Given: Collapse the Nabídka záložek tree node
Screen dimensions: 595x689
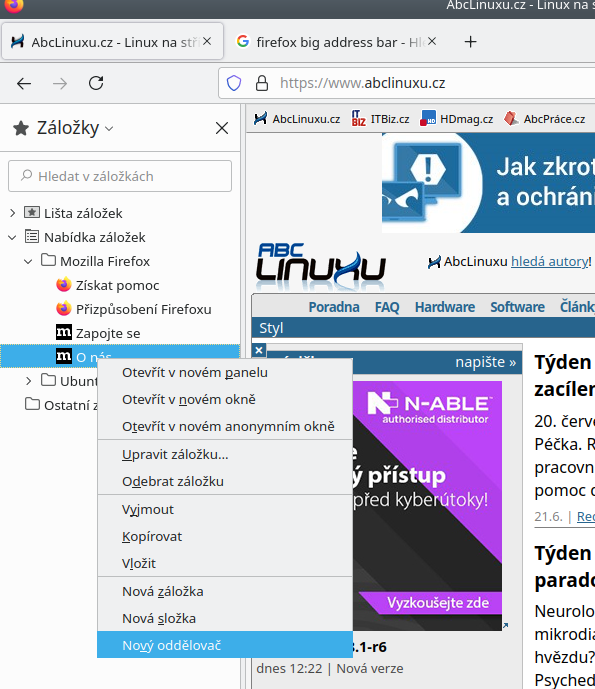Looking at the screenshot, I should [x=12, y=238].
